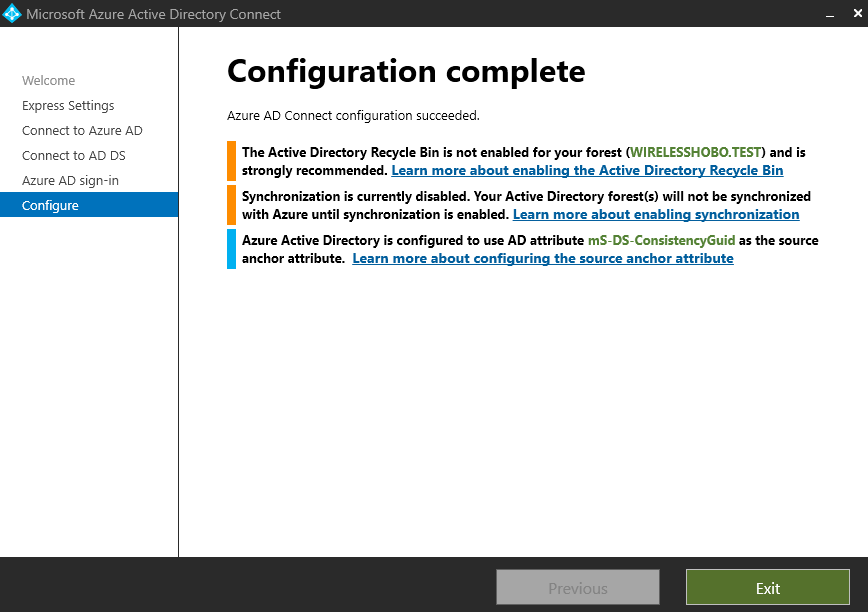Click the WIRELESSHOBO.TEST forest name
This screenshot has width=868, height=612.
[696, 153]
